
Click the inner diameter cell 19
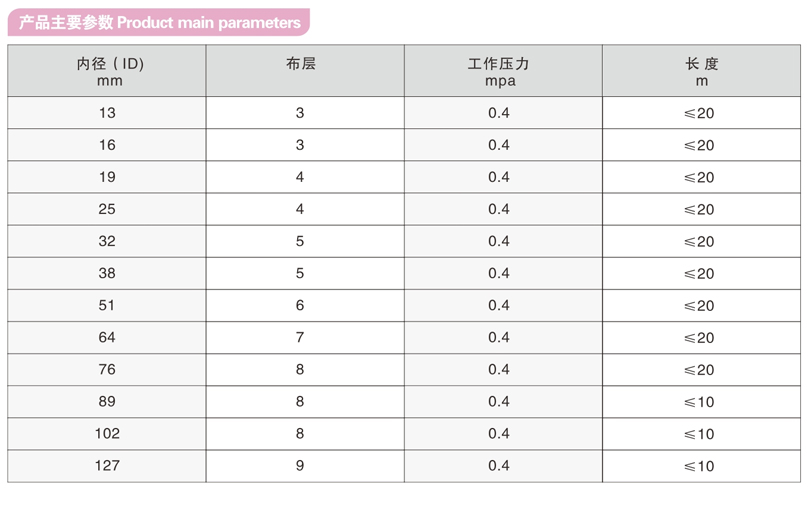[x=107, y=177]
